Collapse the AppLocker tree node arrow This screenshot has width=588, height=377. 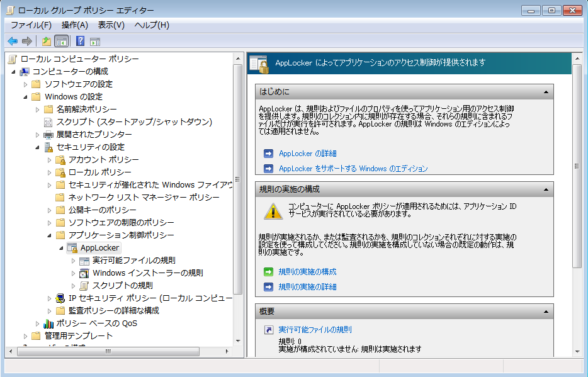[x=62, y=248]
